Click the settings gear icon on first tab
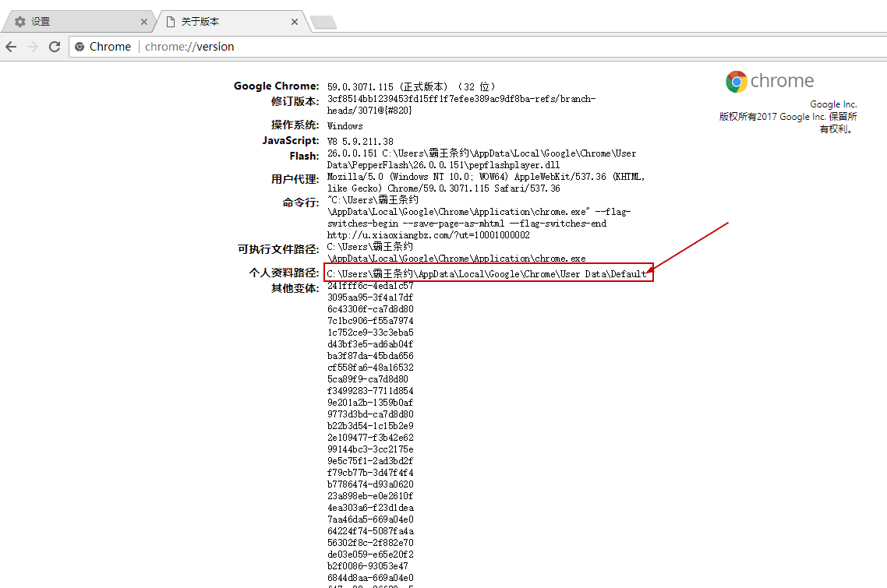Viewport: 887px width, 588px height. click(20, 22)
